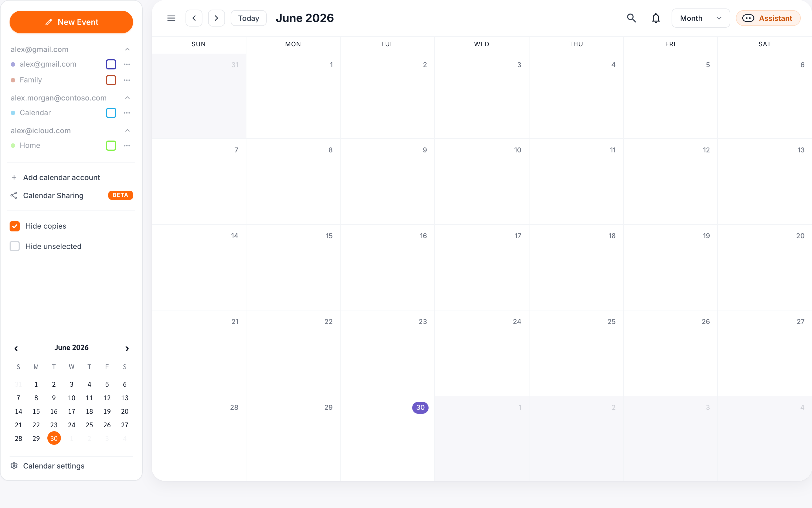Open the Assistant panel

coord(768,18)
